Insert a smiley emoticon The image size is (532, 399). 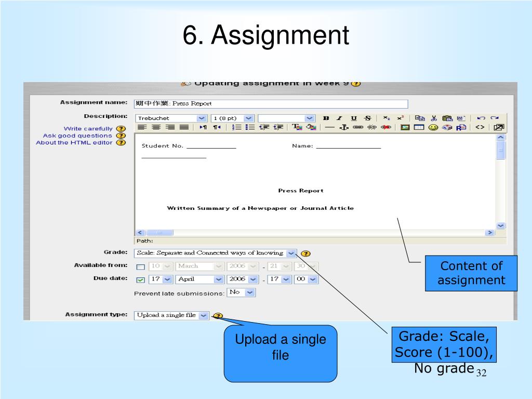[x=433, y=127]
